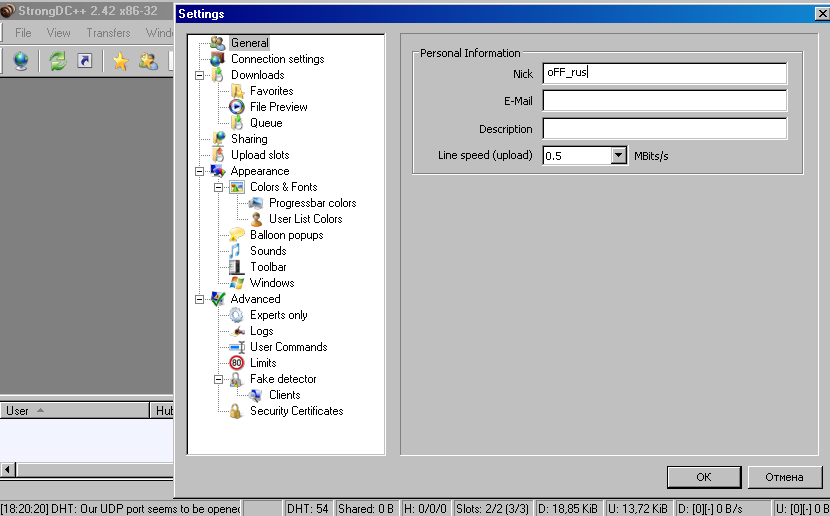Click the globe icon in main toolbar
830x516 pixels.
(21, 61)
